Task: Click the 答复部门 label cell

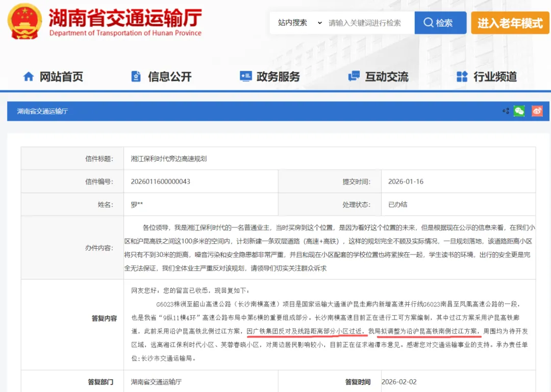Action: 72,381
